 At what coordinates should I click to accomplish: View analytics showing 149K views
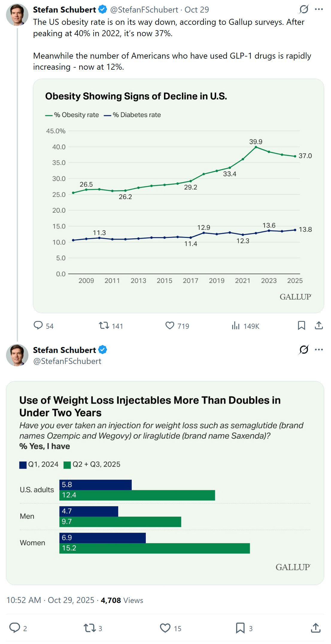[236, 325]
